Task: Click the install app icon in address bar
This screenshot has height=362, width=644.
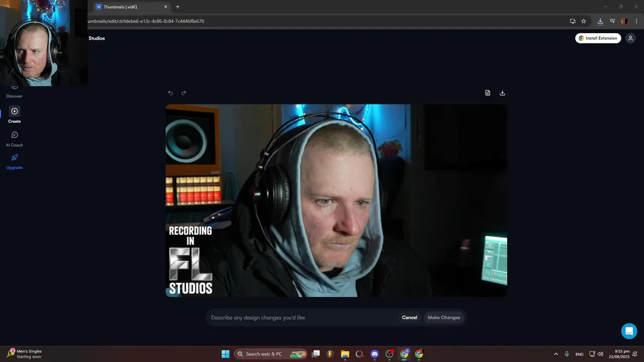Action: (573, 21)
